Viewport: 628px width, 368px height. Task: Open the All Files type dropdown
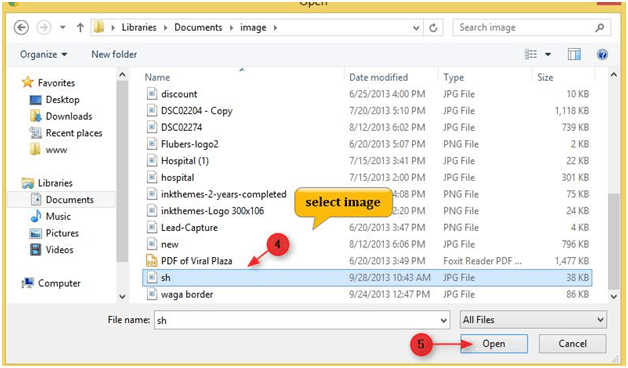tap(533, 320)
